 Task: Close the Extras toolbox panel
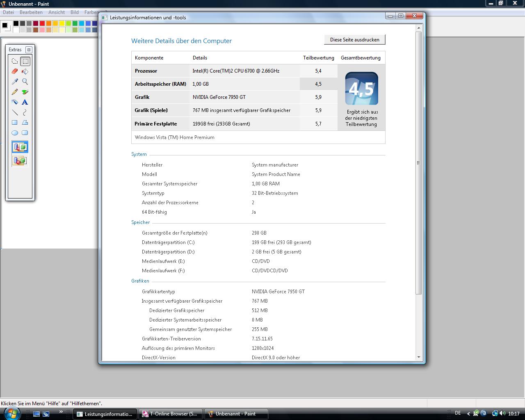(x=29, y=50)
